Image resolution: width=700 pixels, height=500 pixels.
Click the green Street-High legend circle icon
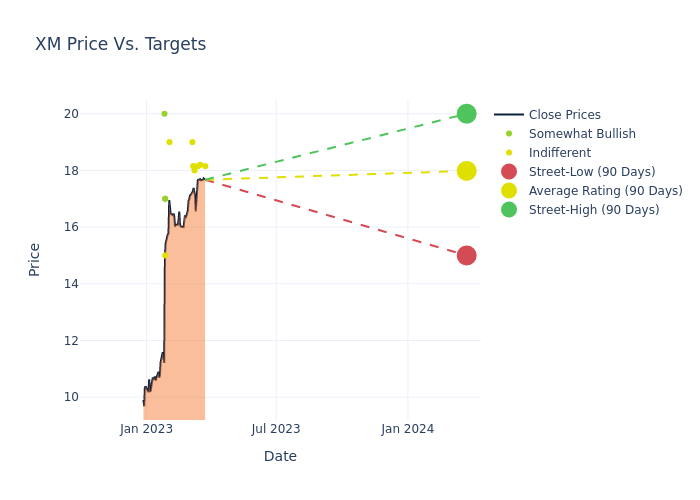click(509, 210)
